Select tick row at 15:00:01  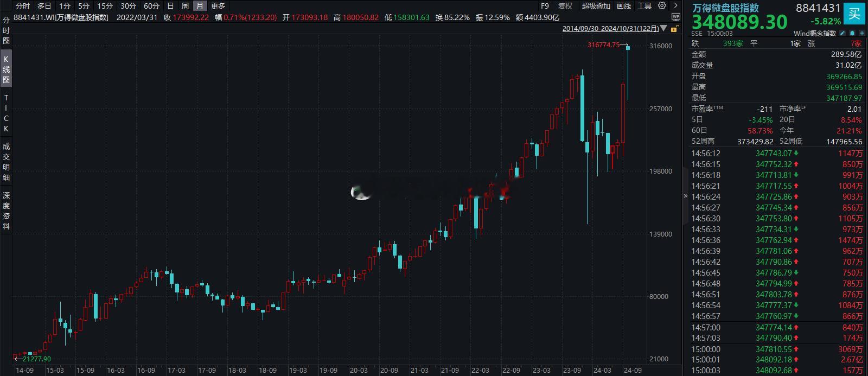tap(777, 360)
